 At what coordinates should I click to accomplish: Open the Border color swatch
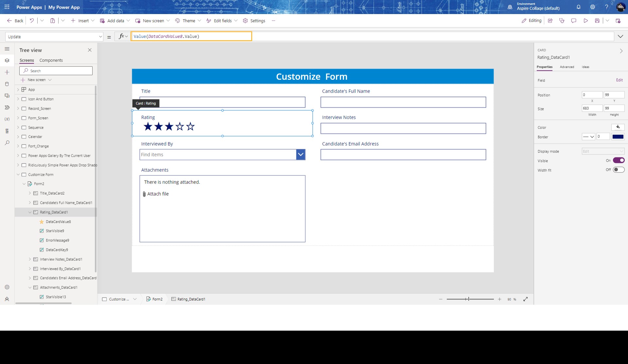click(x=618, y=137)
